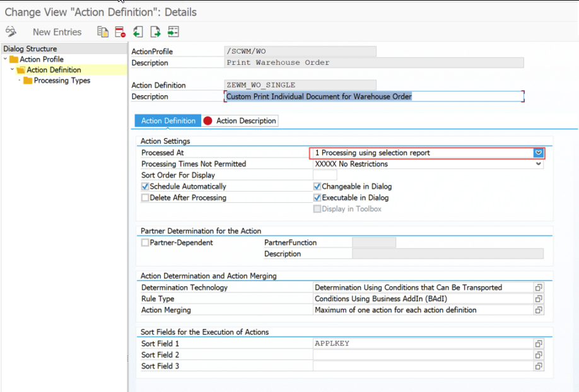Click the Sort Field 1 APPLKEY field
579x392 pixels.
(423, 343)
